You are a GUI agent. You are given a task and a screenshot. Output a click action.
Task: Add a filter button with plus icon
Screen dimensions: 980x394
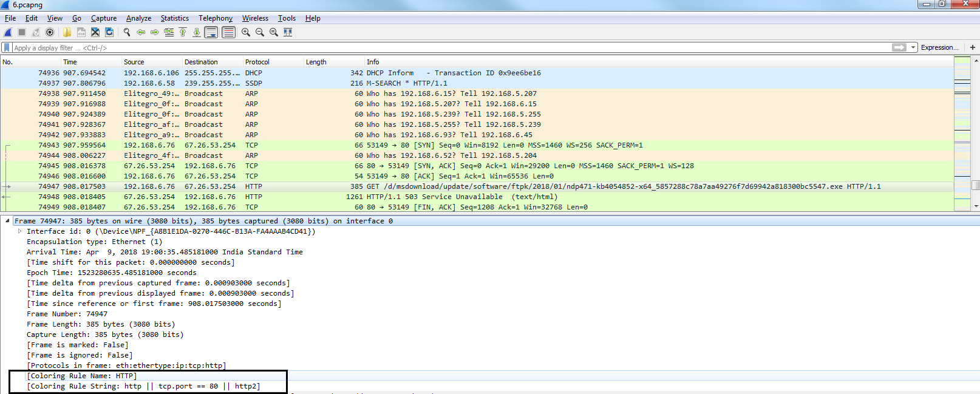click(972, 47)
